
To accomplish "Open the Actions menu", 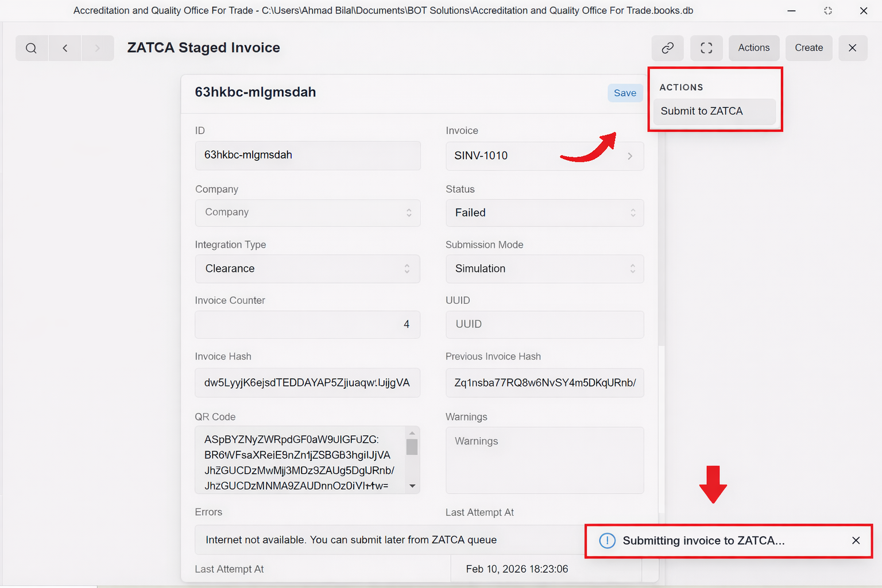I will (x=753, y=48).
